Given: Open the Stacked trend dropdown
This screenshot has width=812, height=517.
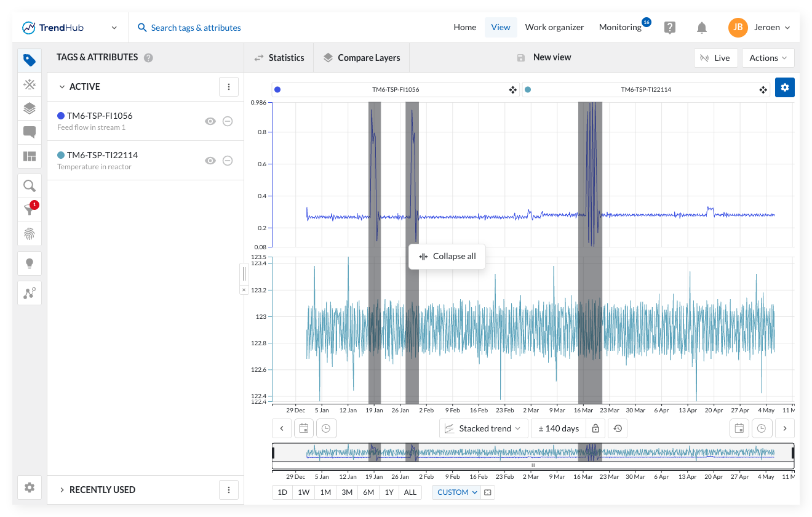Looking at the screenshot, I should pyautogui.click(x=484, y=428).
